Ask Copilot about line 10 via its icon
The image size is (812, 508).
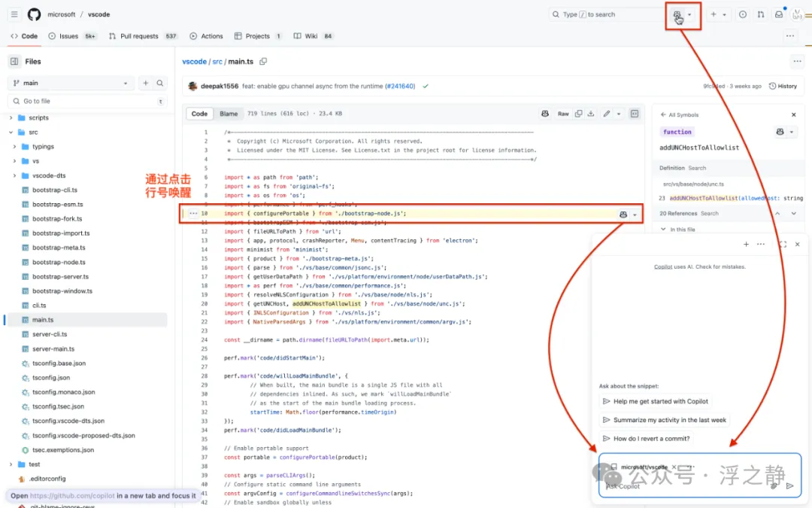(623, 214)
